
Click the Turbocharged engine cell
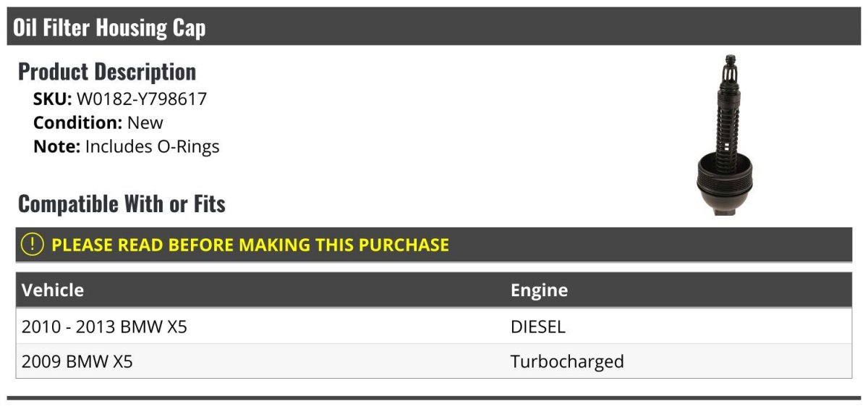[x=567, y=361]
